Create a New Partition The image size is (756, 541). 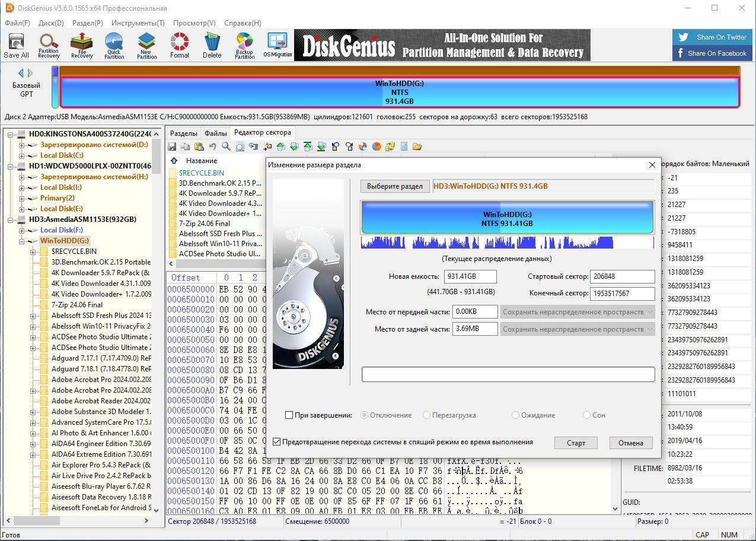click(x=146, y=43)
